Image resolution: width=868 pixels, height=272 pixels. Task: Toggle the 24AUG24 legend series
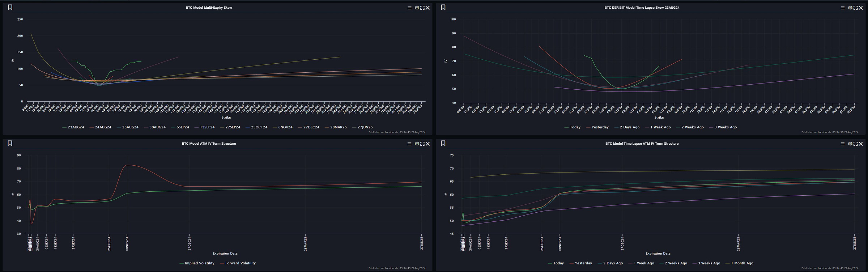click(100, 127)
